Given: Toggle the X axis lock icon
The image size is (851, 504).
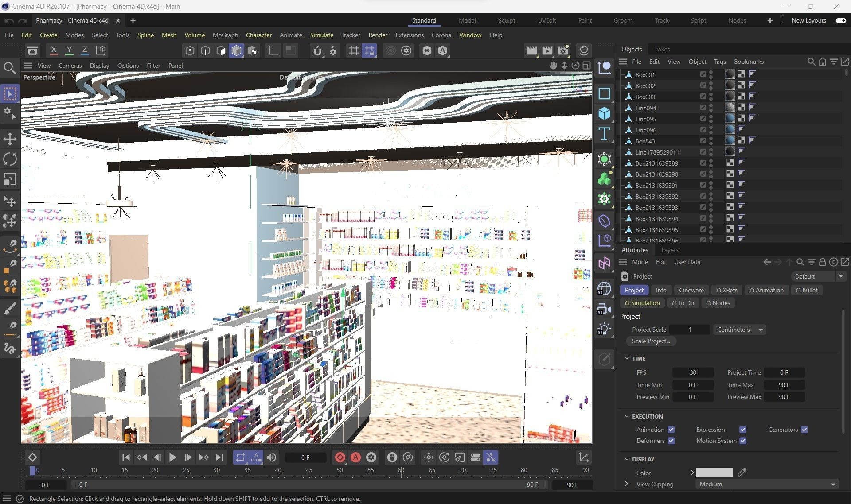Looking at the screenshot, I should pos(54,50).
